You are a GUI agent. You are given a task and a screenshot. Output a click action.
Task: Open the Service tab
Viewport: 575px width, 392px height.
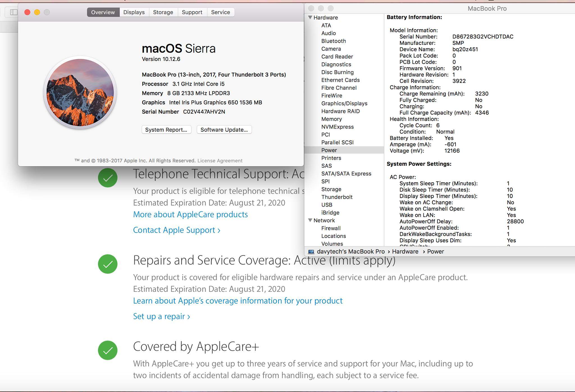pyautogui.click(x=221, y=12)
